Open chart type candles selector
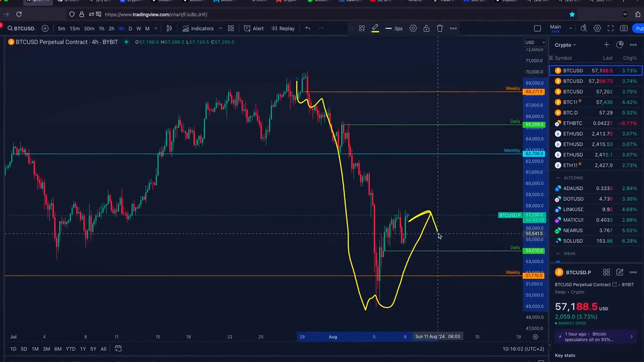Image resolution: width=644 pixels, height=362 pixels. (x=169, y=28)
